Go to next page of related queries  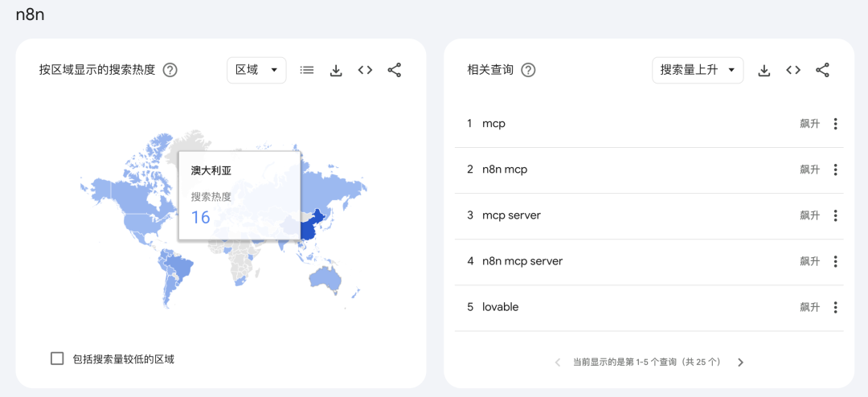tap(740, 362)
